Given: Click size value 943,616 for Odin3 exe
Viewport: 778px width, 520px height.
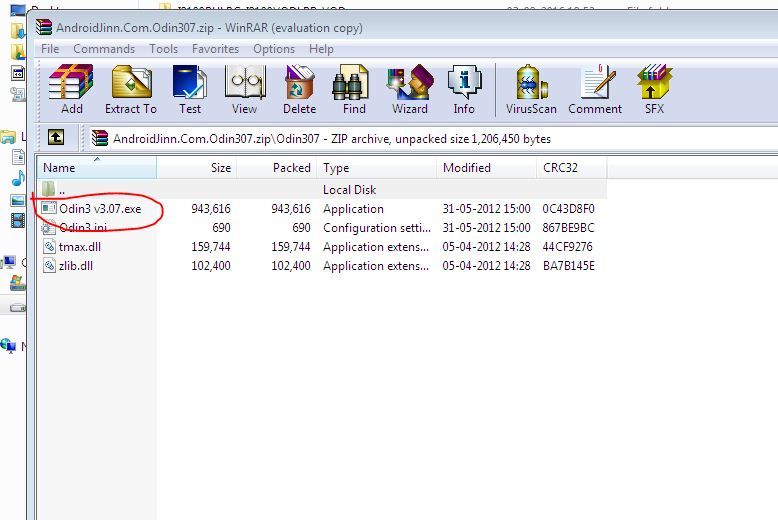Looking at the screenshot, I should coord(211,208).
